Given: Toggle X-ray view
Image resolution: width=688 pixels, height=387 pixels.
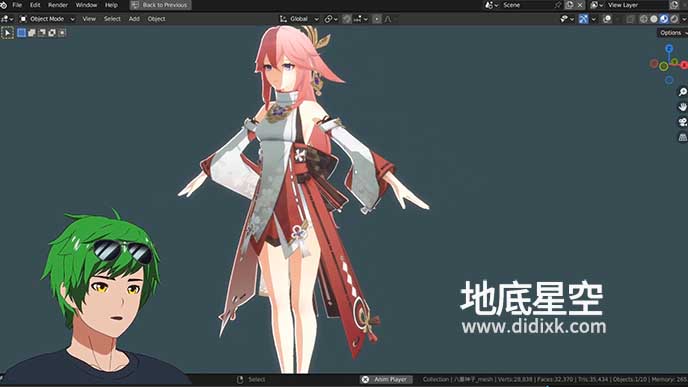Looking at the screenshot, I should [630, 19].
